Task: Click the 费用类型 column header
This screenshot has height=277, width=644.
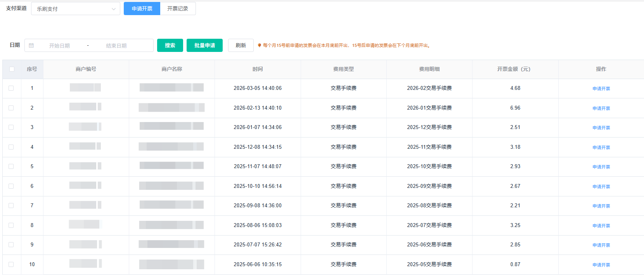Action: (x=343, y=69)
